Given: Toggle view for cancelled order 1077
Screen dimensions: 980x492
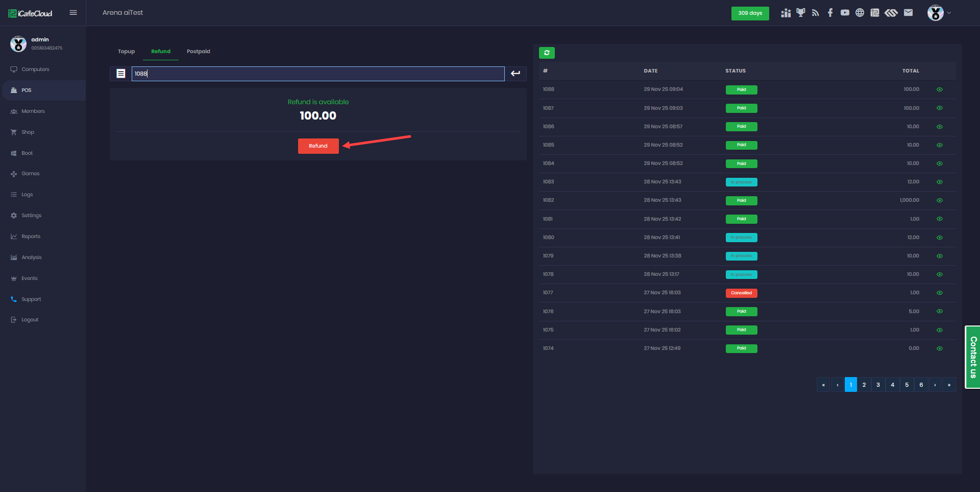Looking at the screenshot, I should tap(939, 293).
